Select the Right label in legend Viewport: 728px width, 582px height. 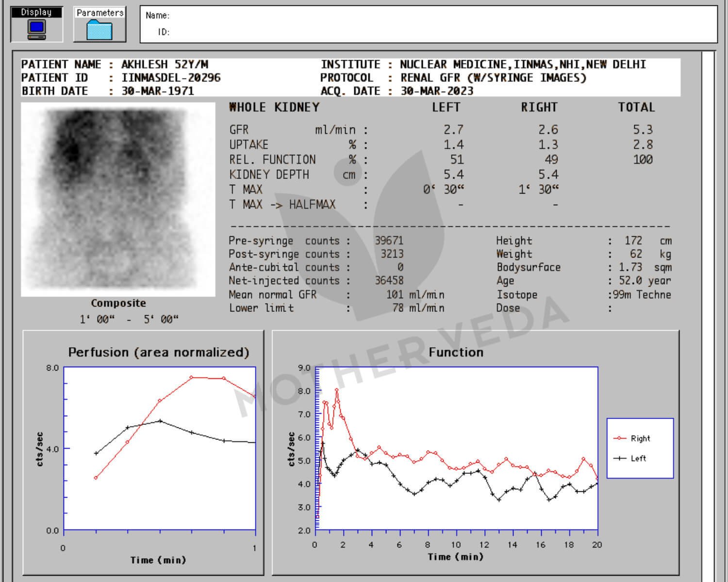(640, 438)
